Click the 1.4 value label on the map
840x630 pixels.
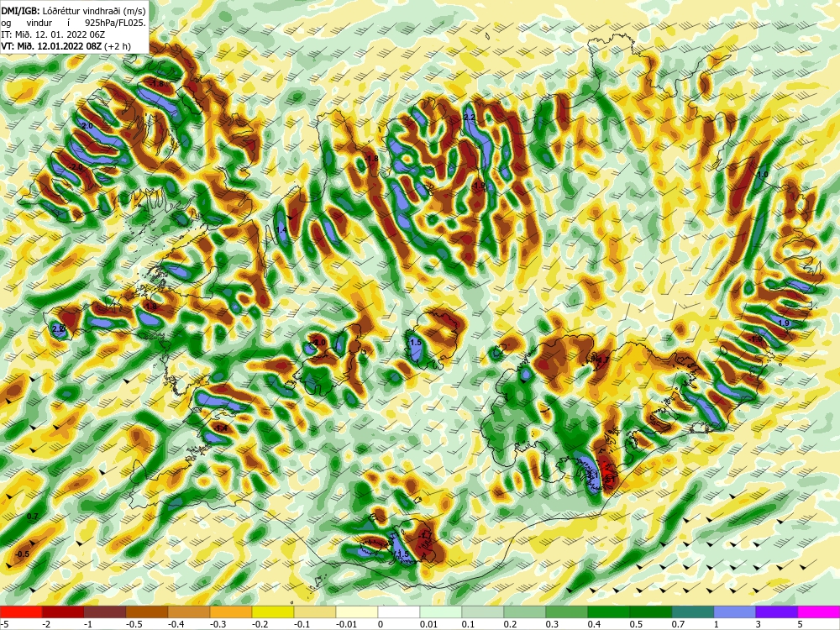[281, 230]
